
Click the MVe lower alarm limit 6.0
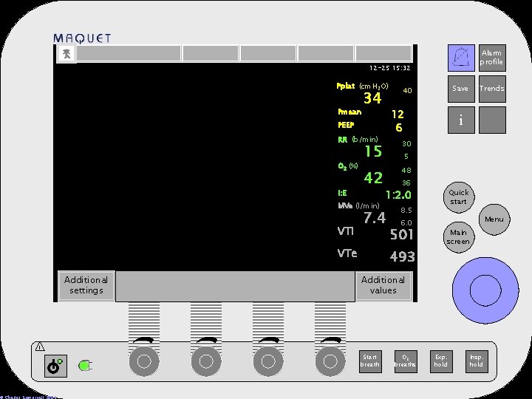406,223
